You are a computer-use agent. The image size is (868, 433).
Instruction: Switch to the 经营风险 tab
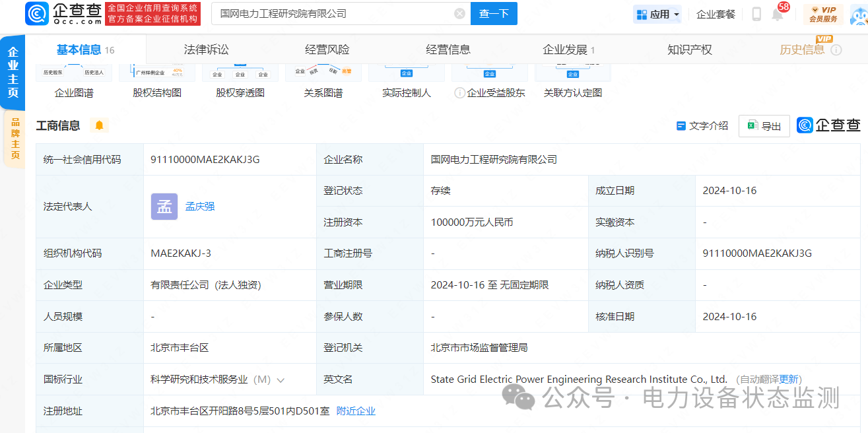click(327, 50)
